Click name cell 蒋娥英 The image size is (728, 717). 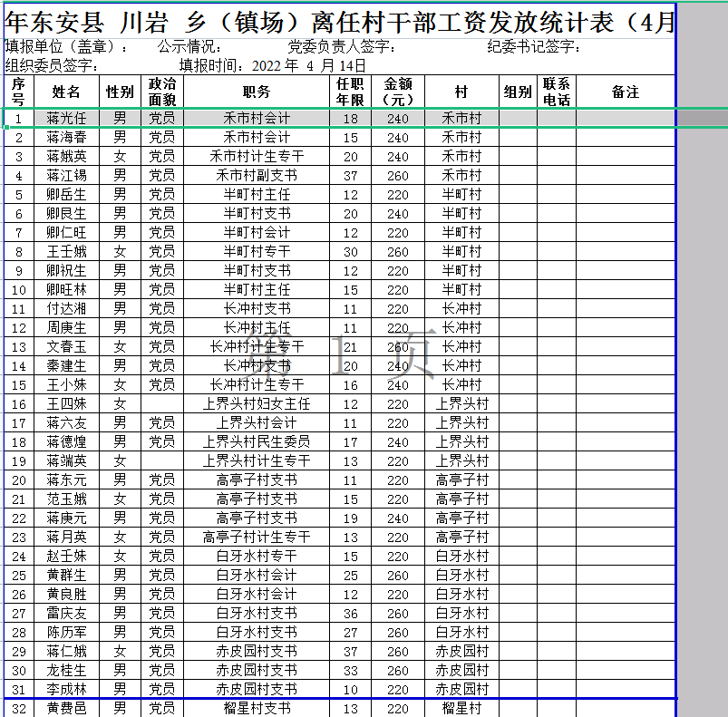tap(66, 157)
